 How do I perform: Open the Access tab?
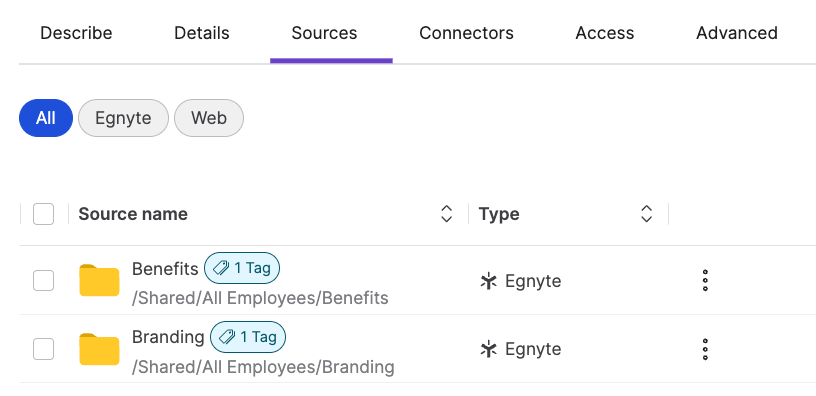tap(605, 33)
